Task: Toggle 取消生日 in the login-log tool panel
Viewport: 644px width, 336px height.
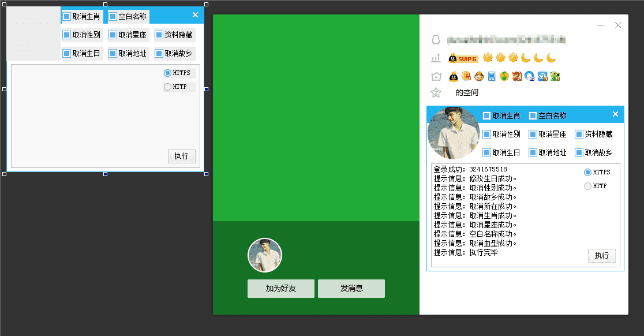Action: point(501,153)
